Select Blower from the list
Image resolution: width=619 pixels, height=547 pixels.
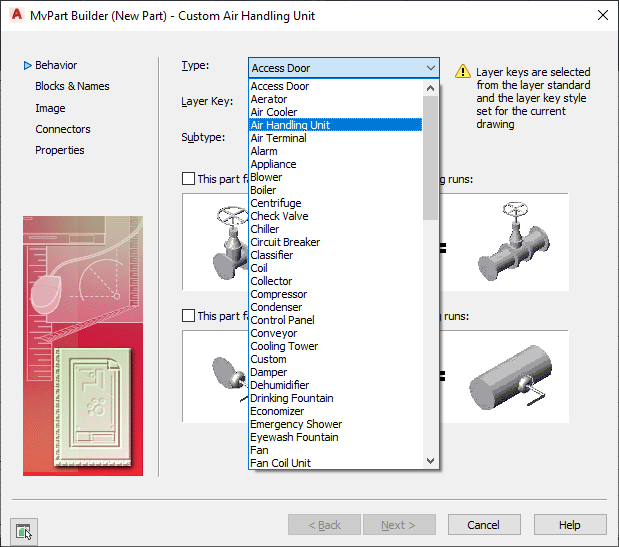336,177
